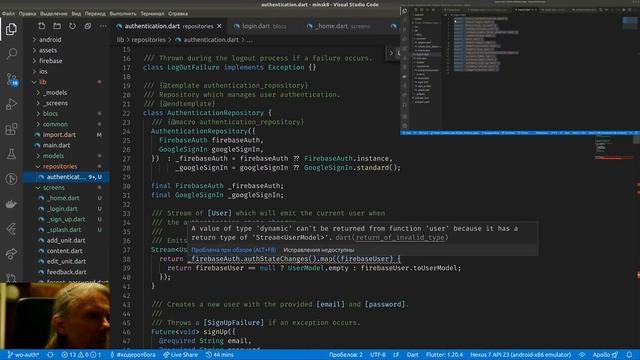
Task: Open the errors and warnings counter (13, 0, 1)
Action: pos(81,355)
